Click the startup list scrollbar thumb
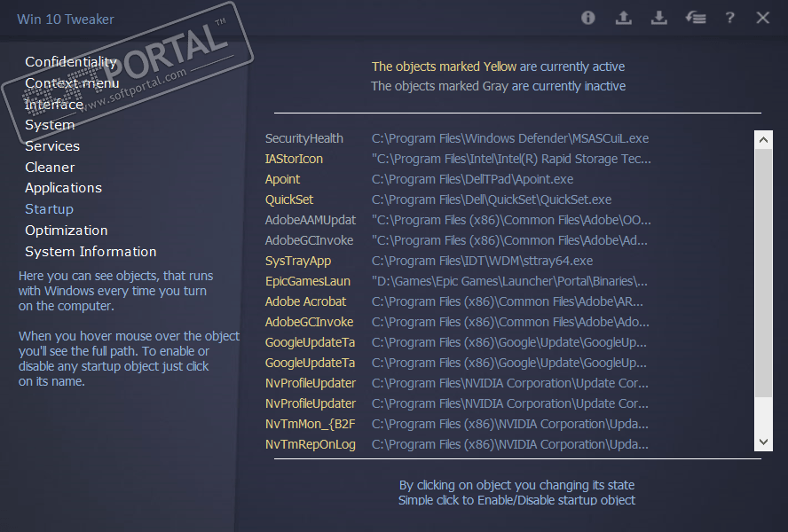 pos(763,273)
